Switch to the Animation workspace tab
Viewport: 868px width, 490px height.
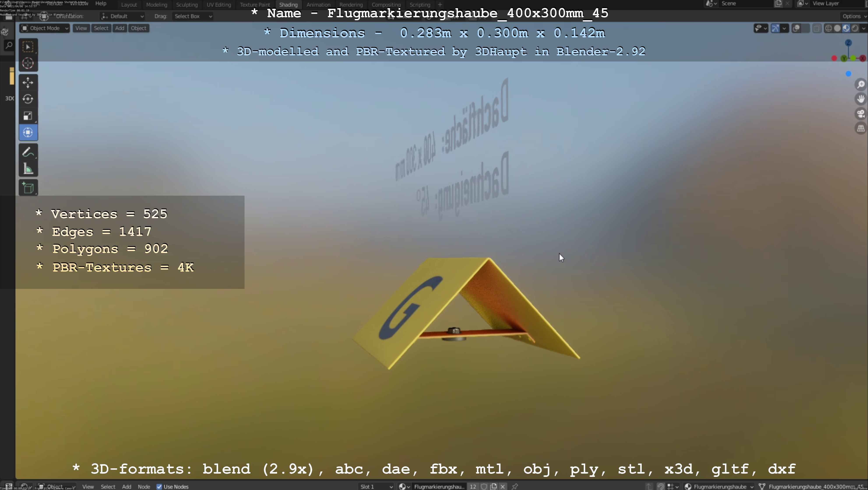click(x=318, y=5)
